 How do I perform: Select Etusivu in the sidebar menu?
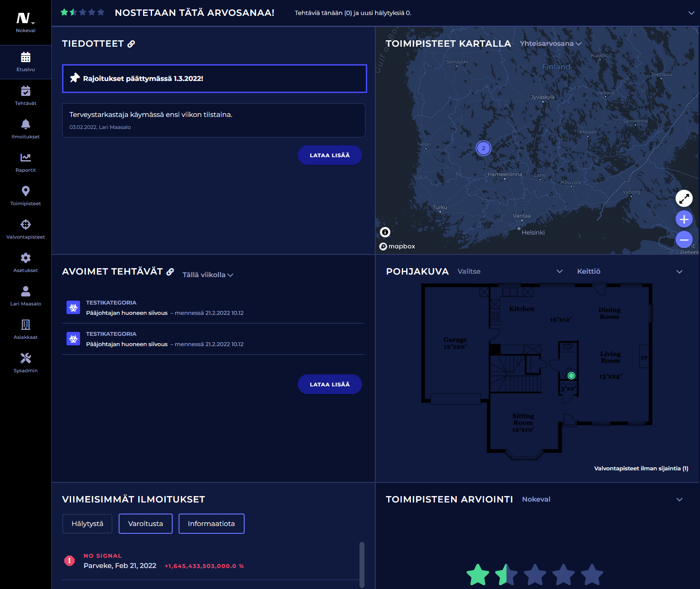[26, 62]
